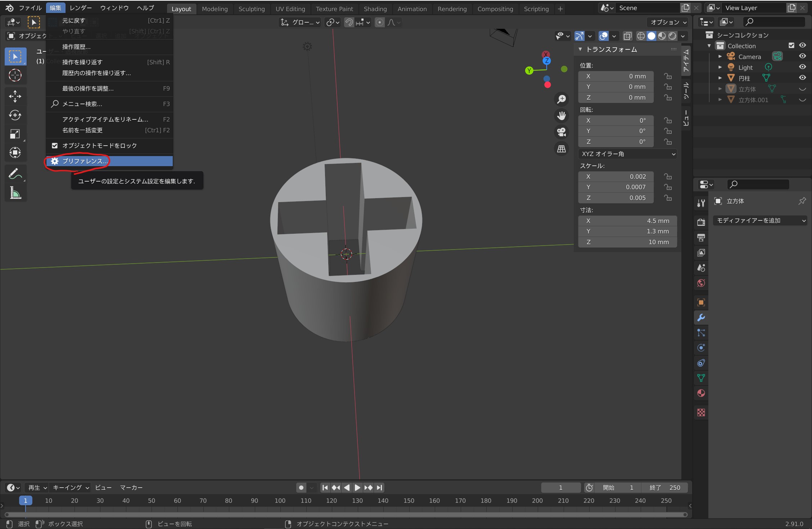Select the Annotate pencil tool
The width and height of the screenshot is (812, 529).
coord(15,174)
